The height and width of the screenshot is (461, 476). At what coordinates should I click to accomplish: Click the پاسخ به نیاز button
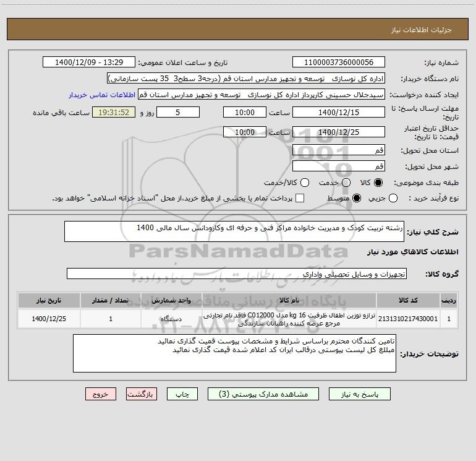[x=360, y=394]
